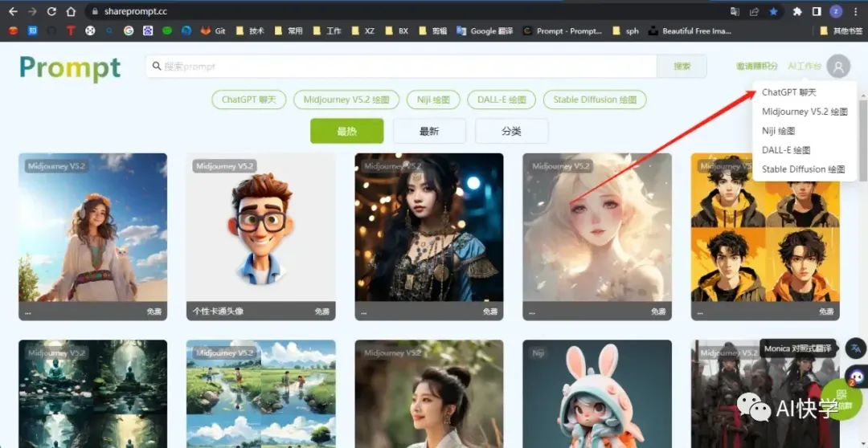The image size is (868, 448).
Task: Open the Chrome profile avatar
Action: tap(836, 11)
